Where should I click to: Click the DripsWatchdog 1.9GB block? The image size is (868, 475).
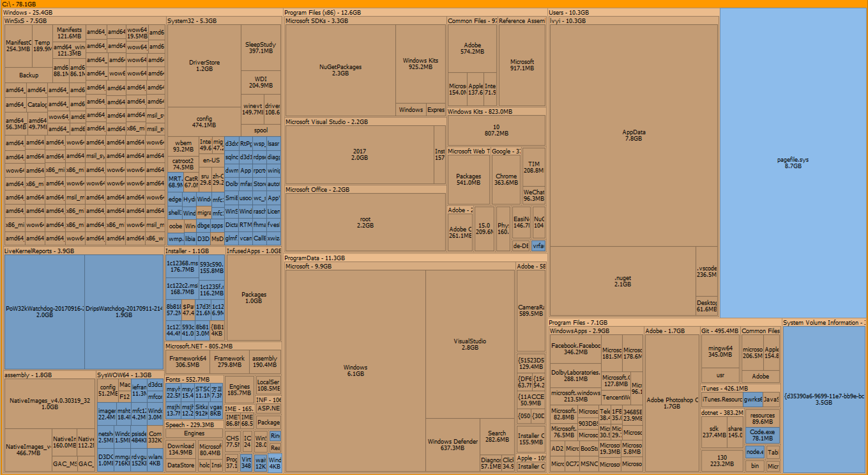click(124, 312)
